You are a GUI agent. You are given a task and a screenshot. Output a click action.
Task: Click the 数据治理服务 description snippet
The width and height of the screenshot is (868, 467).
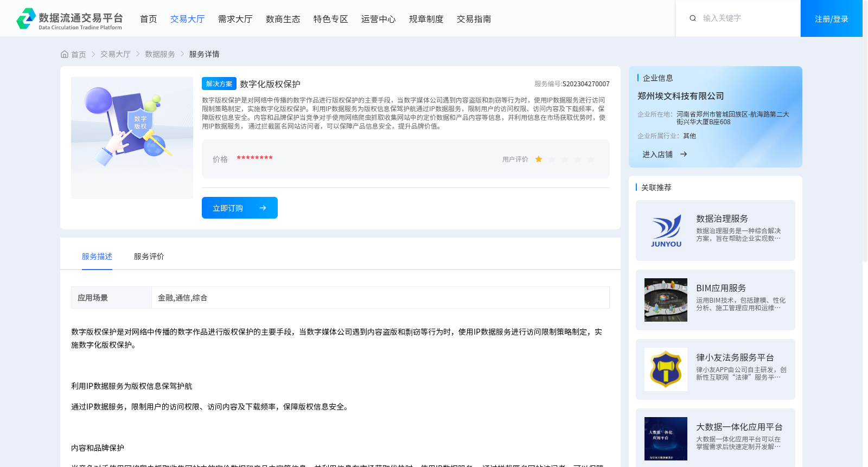(x=738, y=235)
